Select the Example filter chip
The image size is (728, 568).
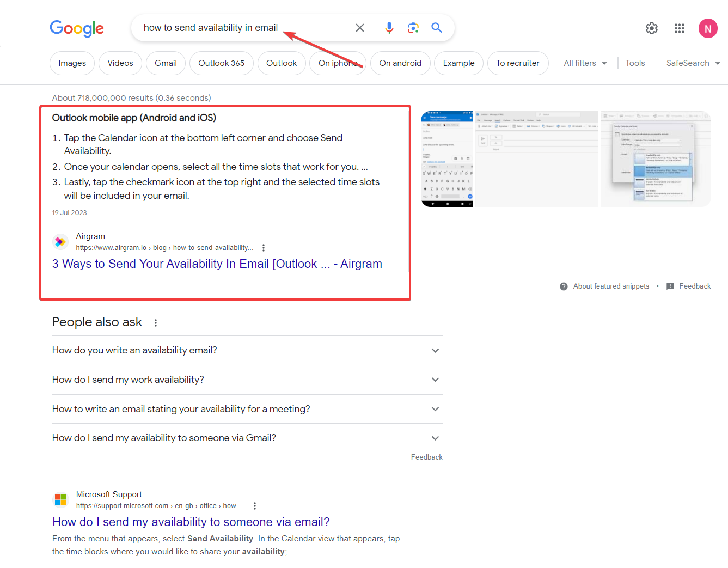pyautogui.click(x=458, y=63)
